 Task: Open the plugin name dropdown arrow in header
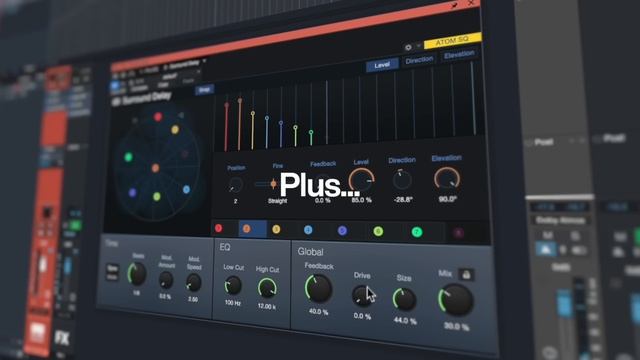(204, 61)
